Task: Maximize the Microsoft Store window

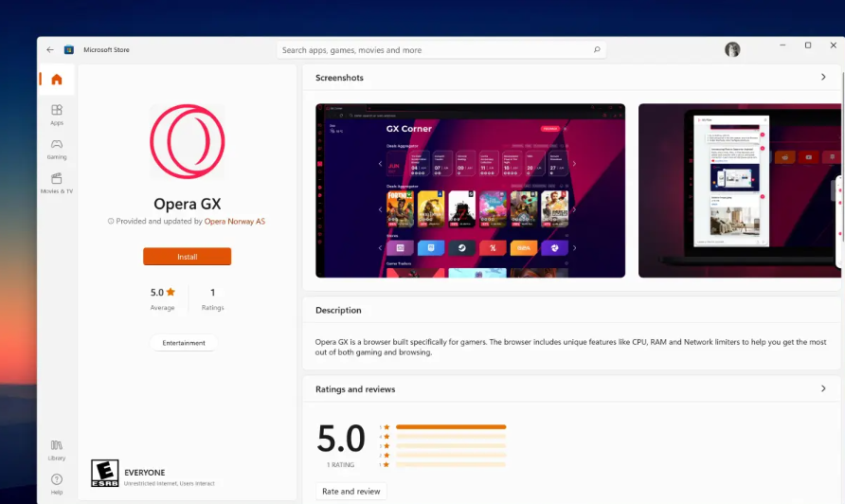Action: coord(808,45)
